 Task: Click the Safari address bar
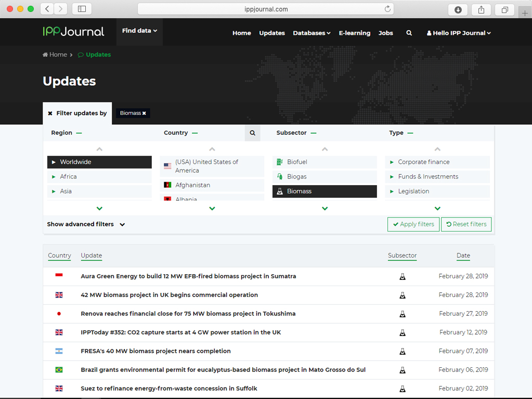(x=265, y=9)
